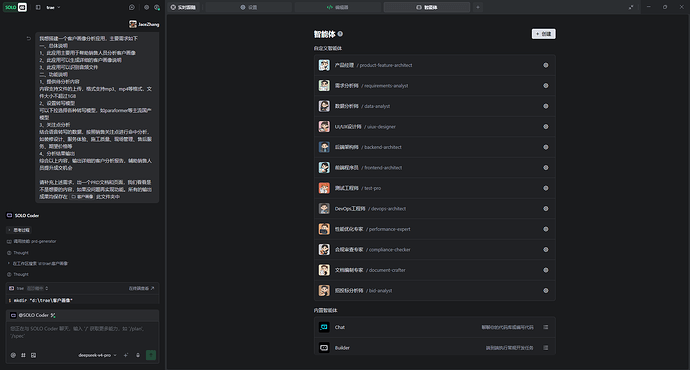Click the # context icon in chat input
The image size is (690, 370).
[23, 355]
